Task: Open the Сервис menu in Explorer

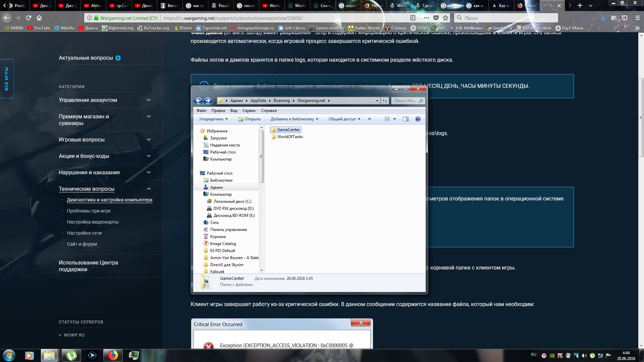Action: [249, 111]
